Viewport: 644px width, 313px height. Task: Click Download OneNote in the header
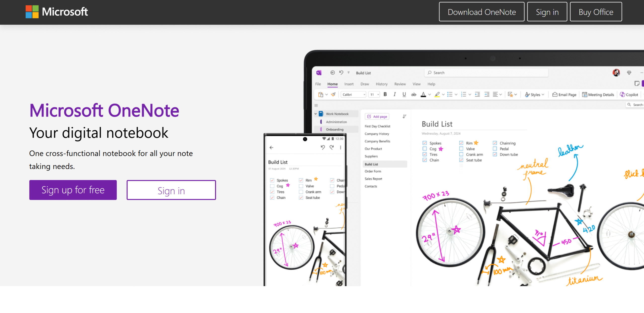(481, 12)
